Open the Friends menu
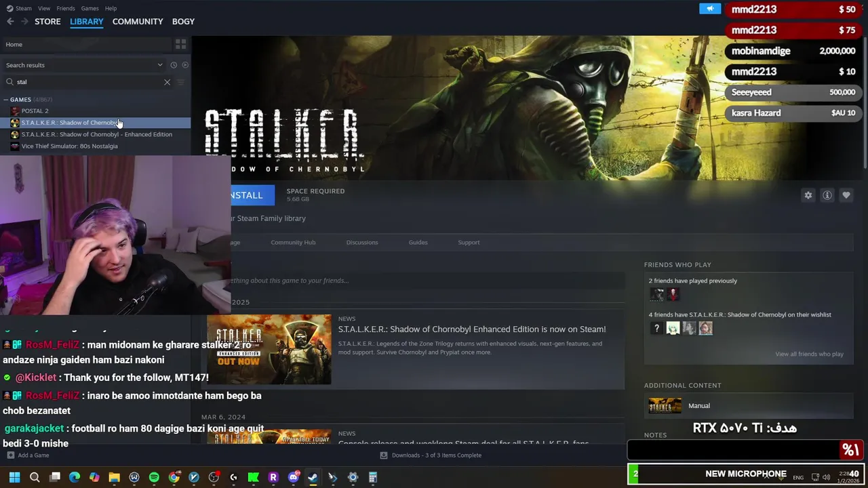Image resolution: width=868 pixels, height=488 pixels. click(x=66, y=8)
